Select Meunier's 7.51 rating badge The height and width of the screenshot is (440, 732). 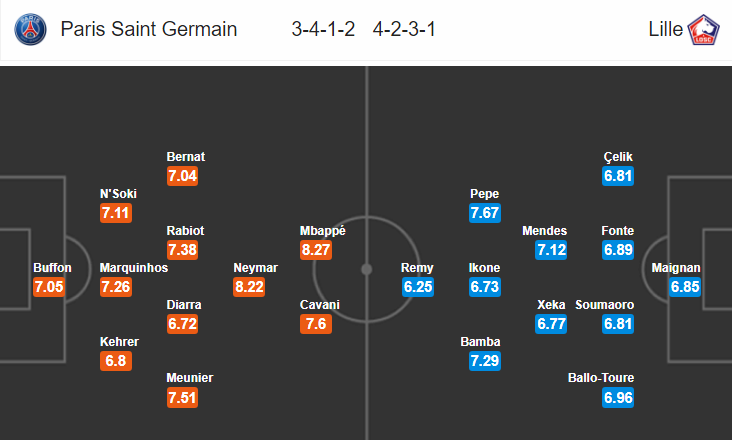pos(183,398)
